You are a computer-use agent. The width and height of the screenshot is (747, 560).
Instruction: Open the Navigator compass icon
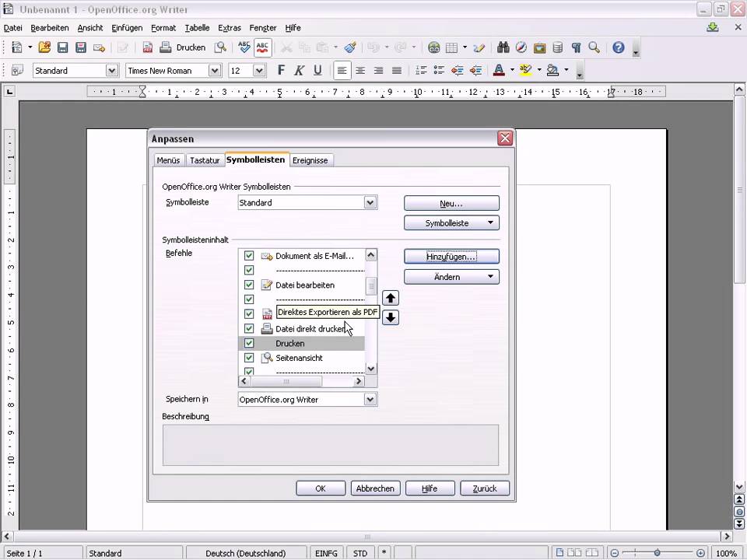pyautogui.click(x=521, y=47)
